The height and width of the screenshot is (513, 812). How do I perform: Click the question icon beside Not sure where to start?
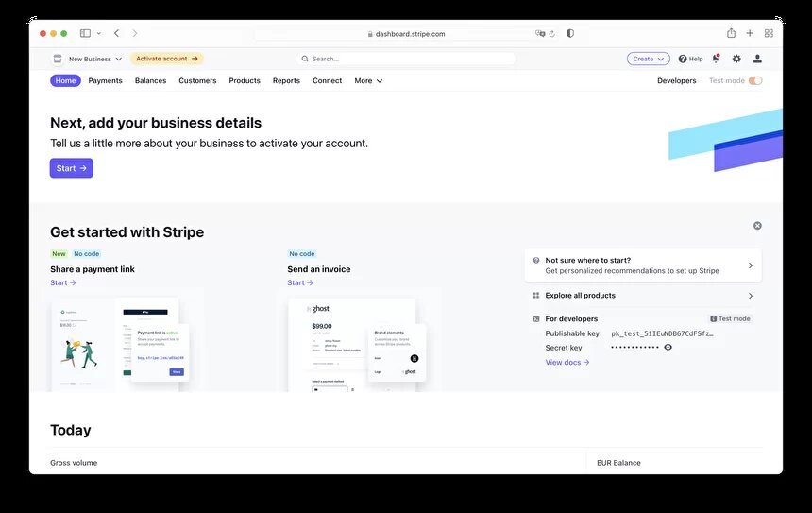click(536, 261)
